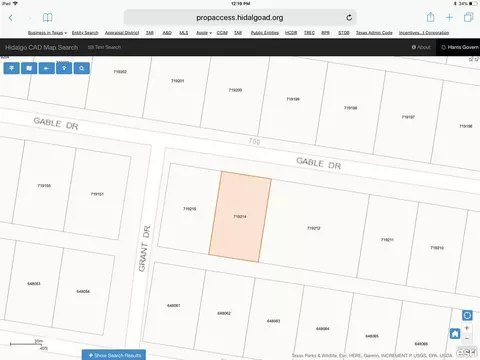This screenshot has height=360, width=480.
Task: Open the TREC bookmark
Action: (309, 33)
